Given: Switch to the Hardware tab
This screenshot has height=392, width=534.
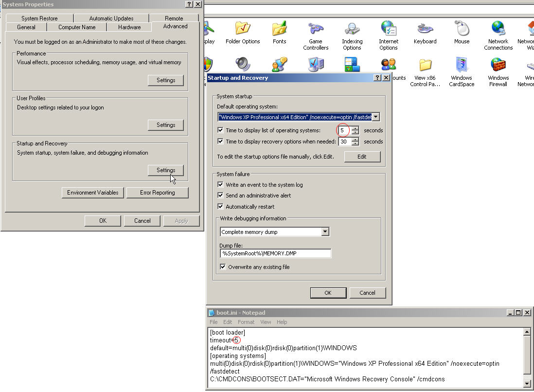Looking at the screenshot, I should [129, 27].
